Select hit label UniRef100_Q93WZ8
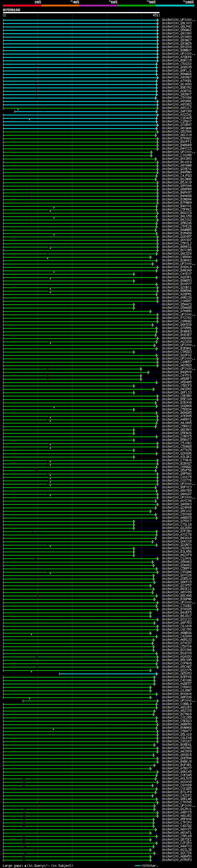This screenshot has height=868, width=197. [x=177, y=43]
